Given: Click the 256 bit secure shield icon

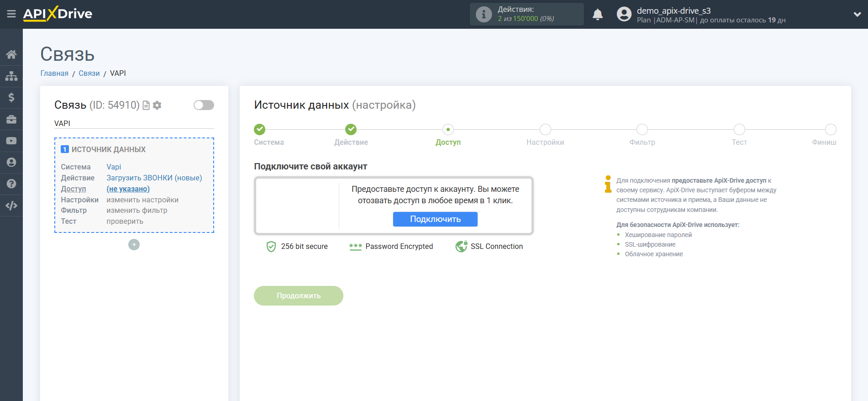Looking at the screenshot, I should pos(271,247).
